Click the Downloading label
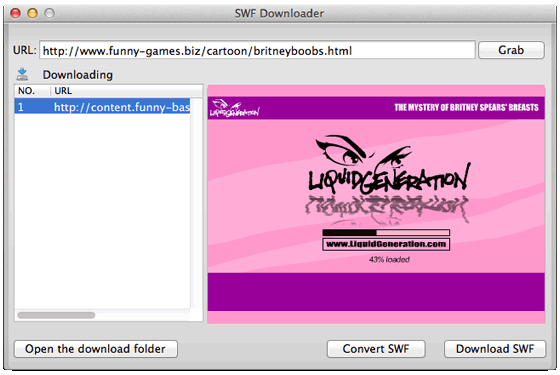560x375 pixels. (78, 75)
